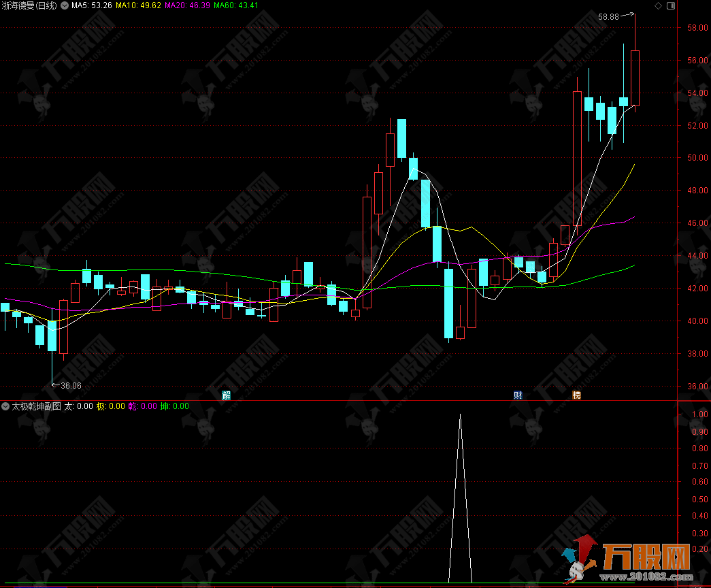Click the 56.00 price axis label
This screenshot has height=588, width=711.
pyautogui.click(x=697, y=61)
